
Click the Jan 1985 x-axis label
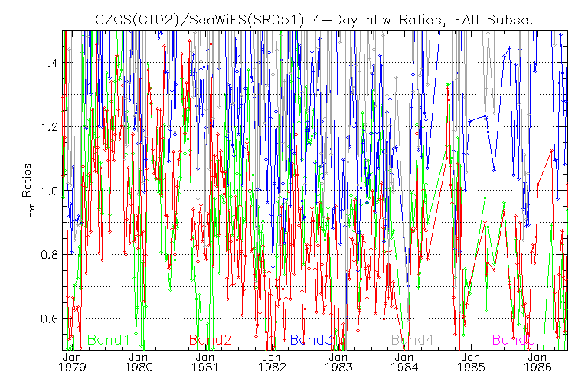(471, 362)
